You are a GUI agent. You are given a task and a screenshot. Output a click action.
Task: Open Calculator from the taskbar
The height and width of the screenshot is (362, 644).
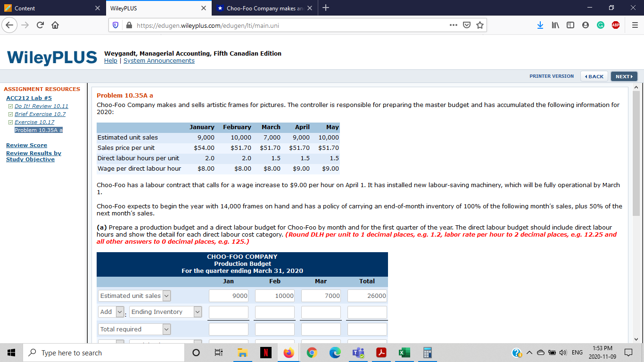point(428,353)
